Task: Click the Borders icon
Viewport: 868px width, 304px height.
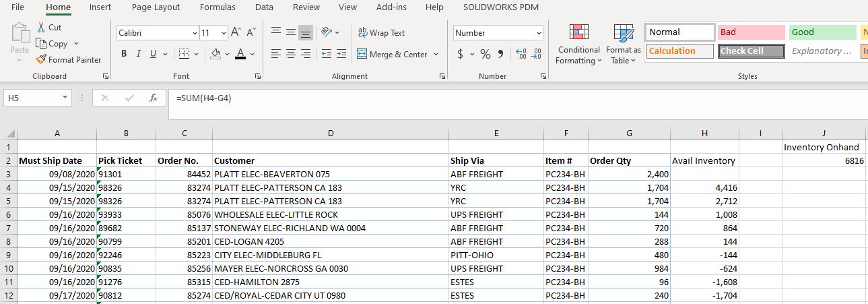Action: (184, 54)
